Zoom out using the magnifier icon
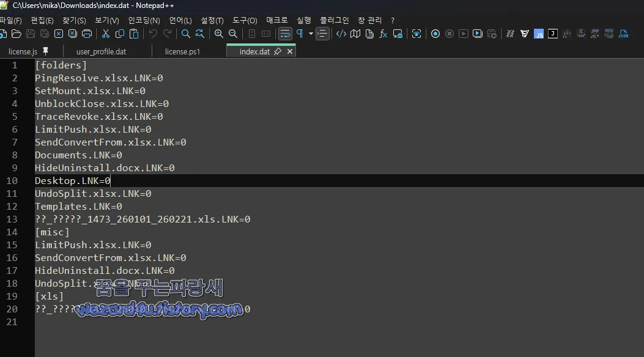This screenshot has width=644, height=357. (x=232, y=34)
